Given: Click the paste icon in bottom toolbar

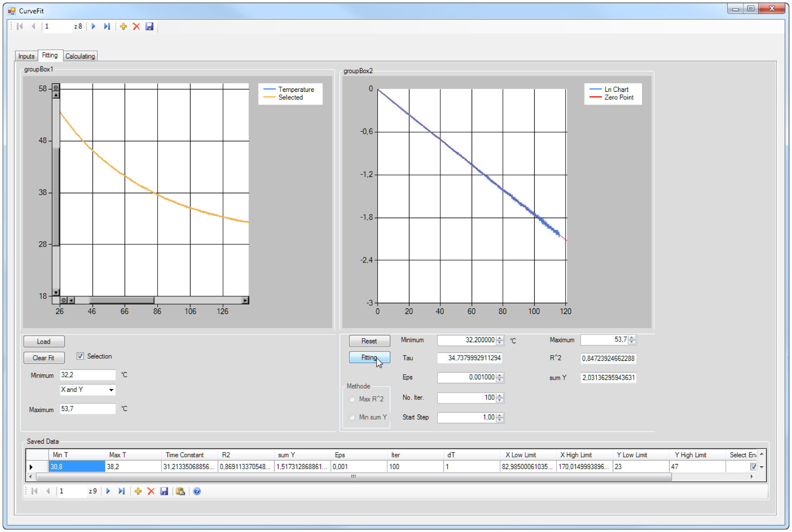Looking at the screenshot, I should (180, 491).
